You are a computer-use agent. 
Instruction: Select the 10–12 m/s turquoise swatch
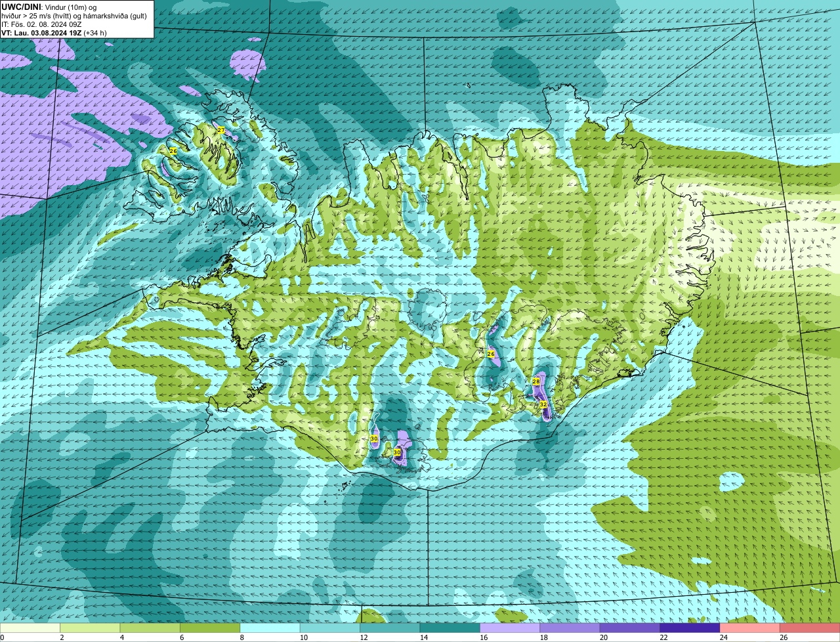pyautogui.click(x=330, y=628)
